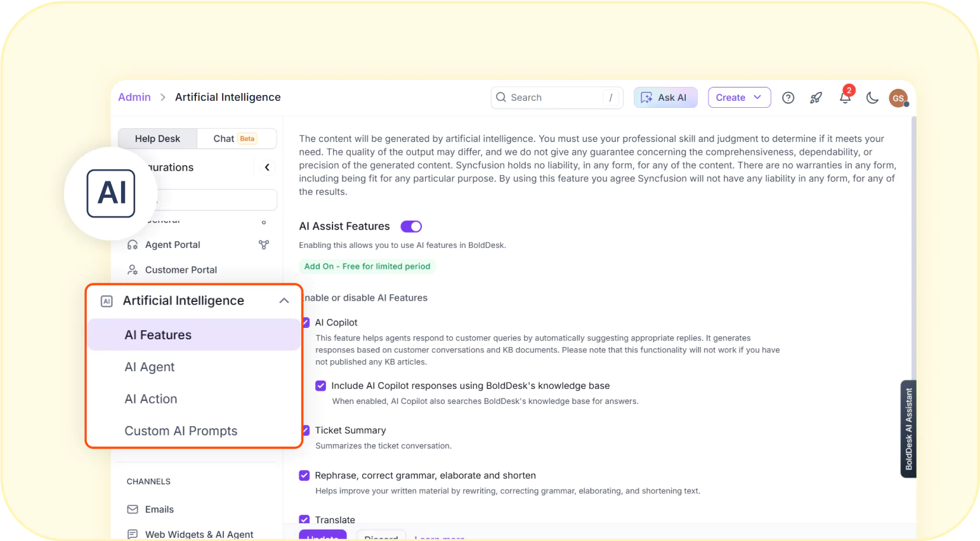Click the top Search input field
The height and width of the screenshot is (541, 980).
point(557,98)
